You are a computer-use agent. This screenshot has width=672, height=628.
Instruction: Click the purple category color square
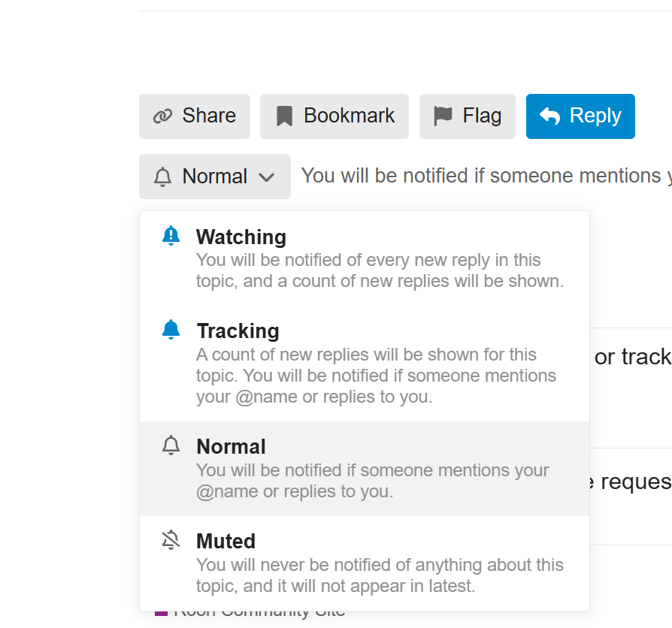[160, 614]
